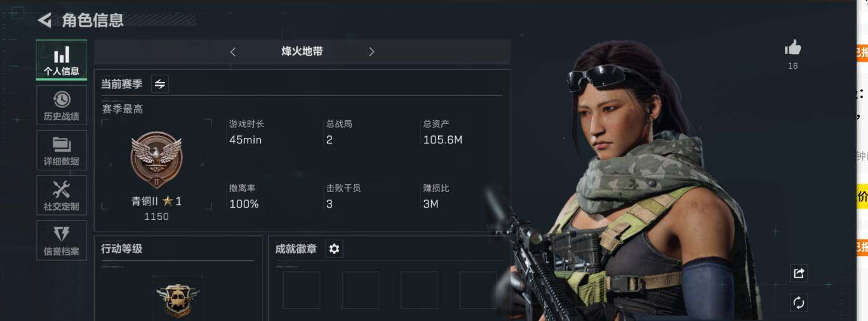Click the 行动等级 helicopter level badge
Screen dimensions: 868x321
tap(178, 297)
